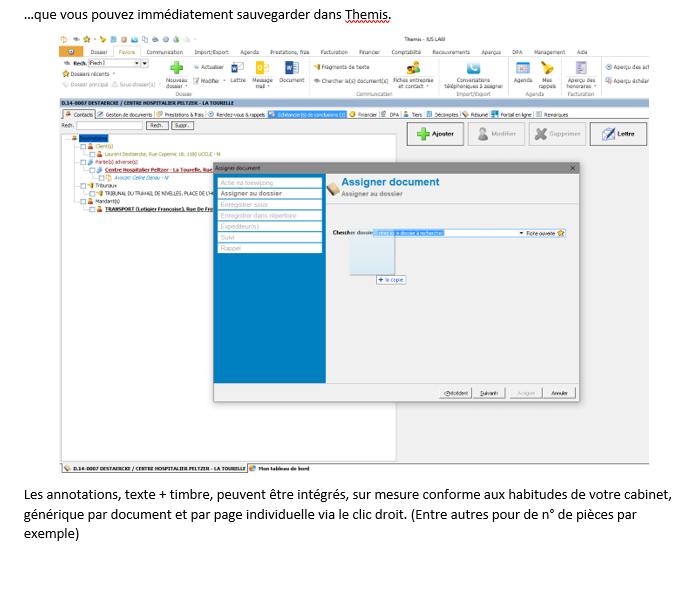Click the Ajouter button
698x589 pixels.
pyautogui.click(x=435, y=134)
